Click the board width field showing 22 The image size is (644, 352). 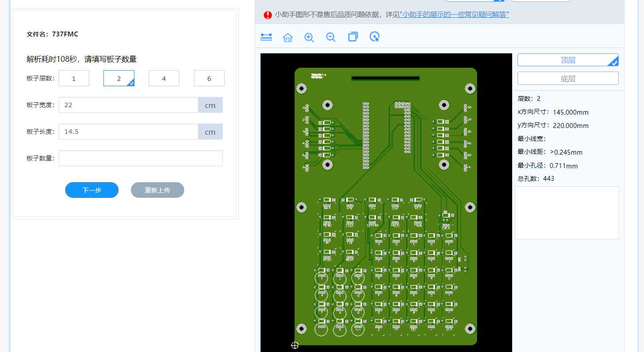coord(128,105)
